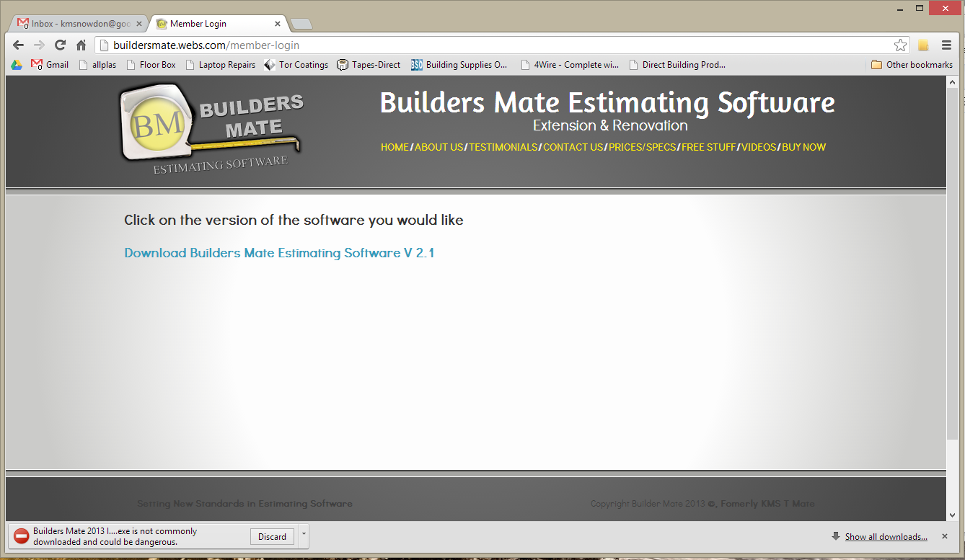Viewport: 965px width, 560px height.
Task: Click the Builders Mate Estimating Software heading
Action: (607, 103)
